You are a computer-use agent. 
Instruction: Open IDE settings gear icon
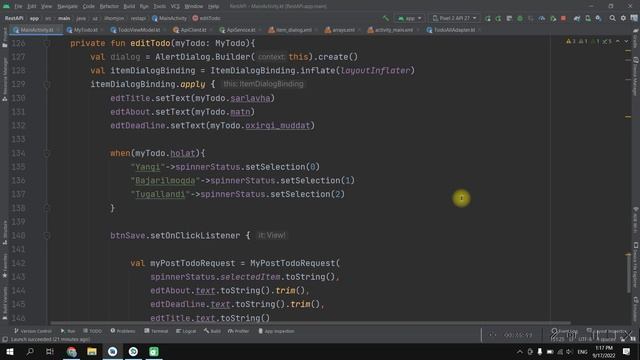[623, 18]
